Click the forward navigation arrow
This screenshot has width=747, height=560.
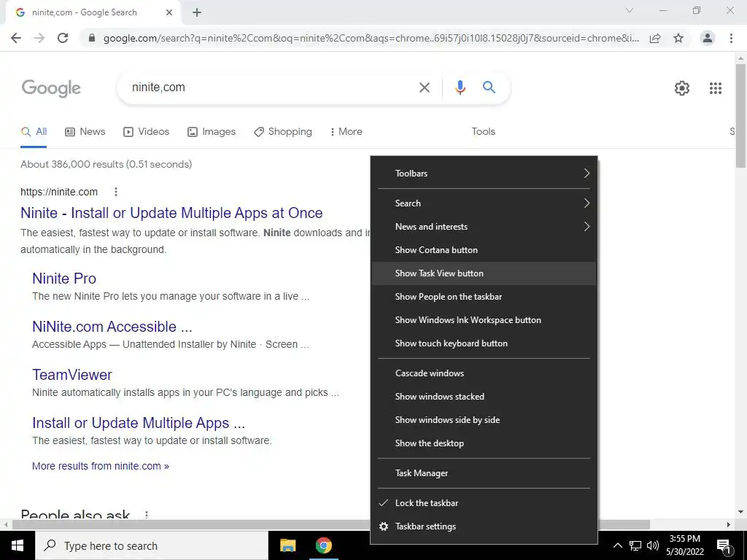point(39,38)
